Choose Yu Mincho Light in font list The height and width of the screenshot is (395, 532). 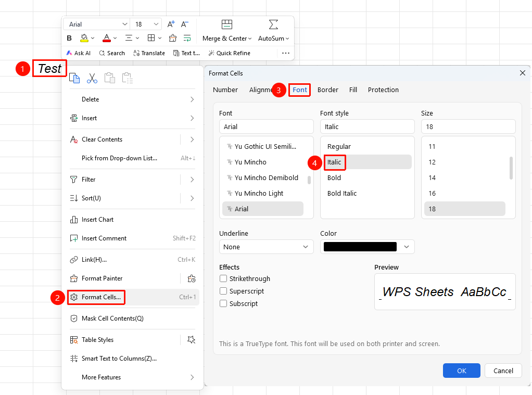point(259,194)
